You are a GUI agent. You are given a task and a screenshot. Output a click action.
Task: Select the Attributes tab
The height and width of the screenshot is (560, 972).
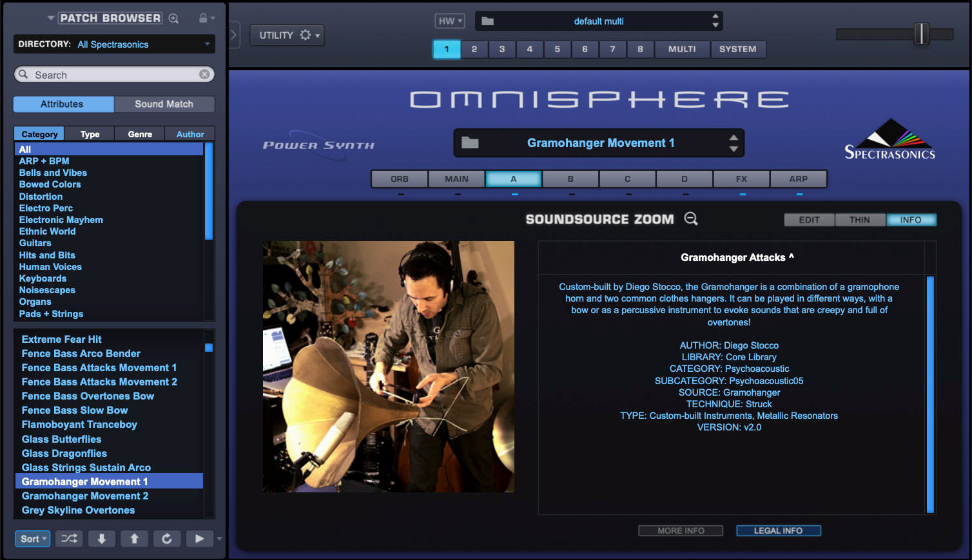pos(63,104)
